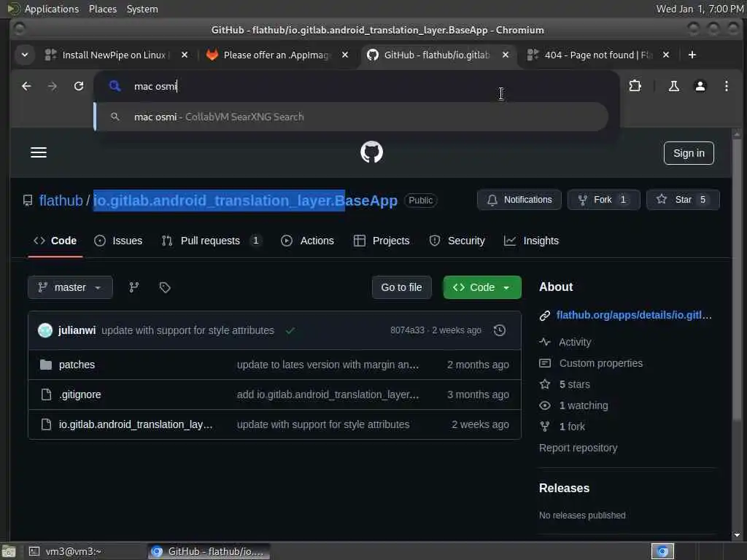Open julianwi author link
747x560 pixels.
click(77, 330)
